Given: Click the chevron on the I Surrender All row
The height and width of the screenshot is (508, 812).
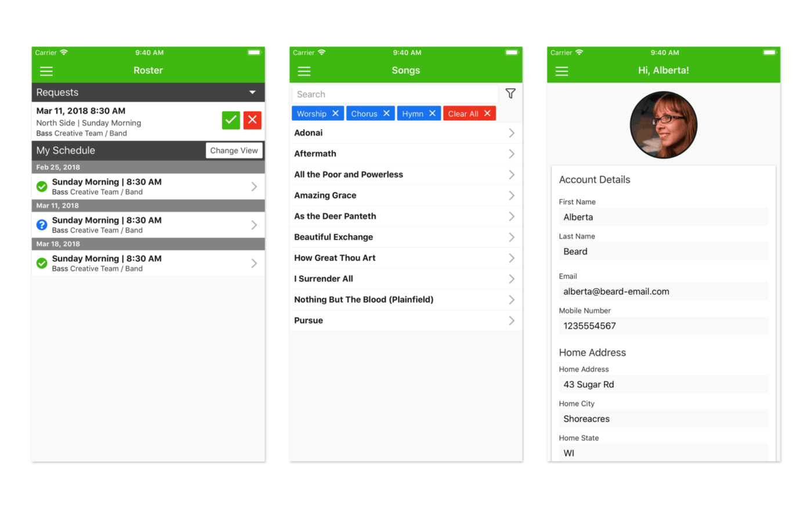Looking at the screenshot, I should (512, 279).
